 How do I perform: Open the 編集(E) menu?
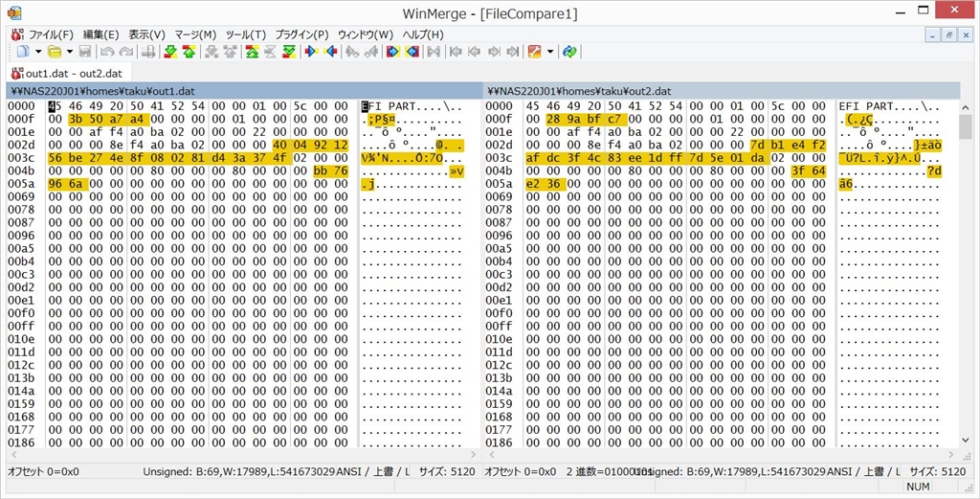coord(100,34)
